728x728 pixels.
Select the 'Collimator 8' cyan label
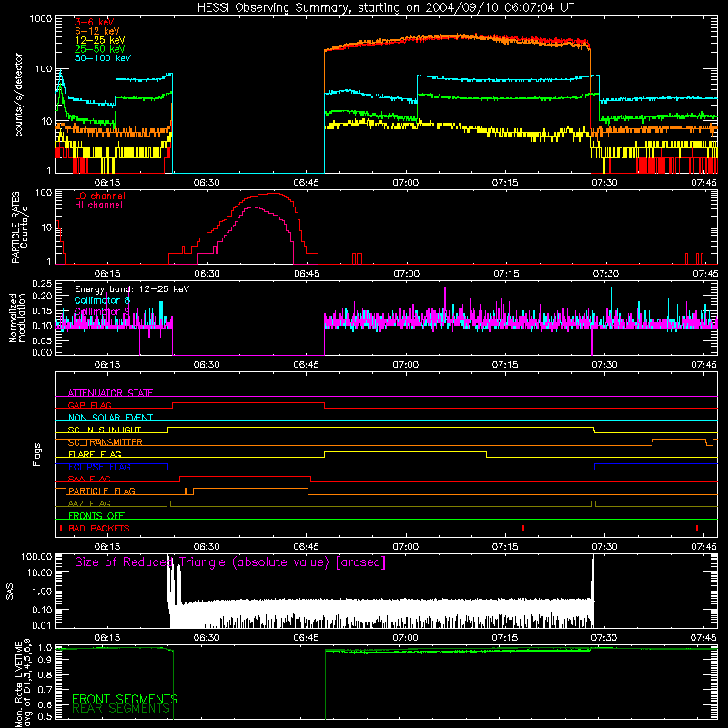(102, 300)
